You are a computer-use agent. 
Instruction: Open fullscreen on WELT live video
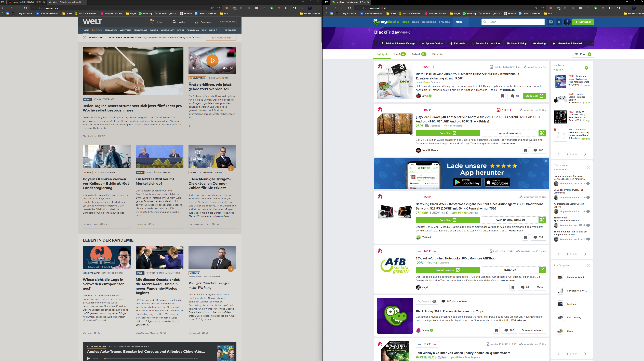pos(231,68)
